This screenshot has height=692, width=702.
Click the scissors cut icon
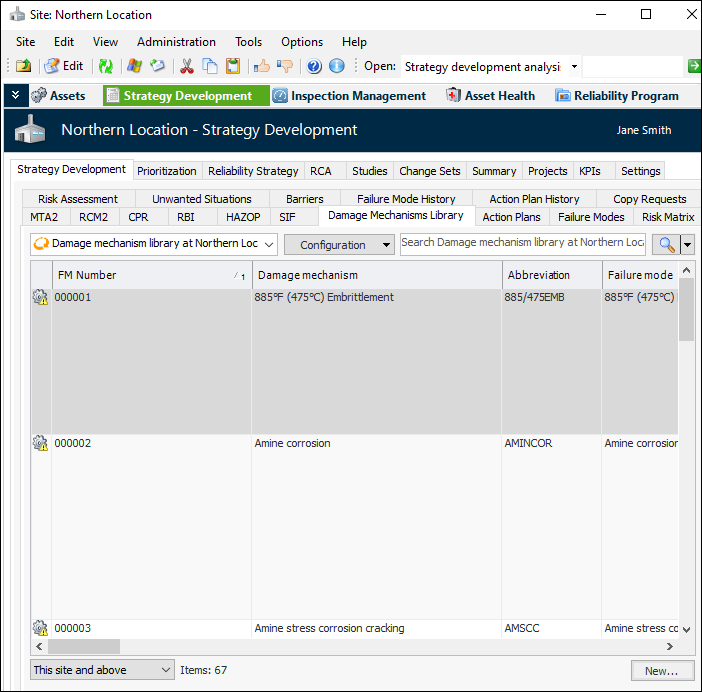[186, 66]
